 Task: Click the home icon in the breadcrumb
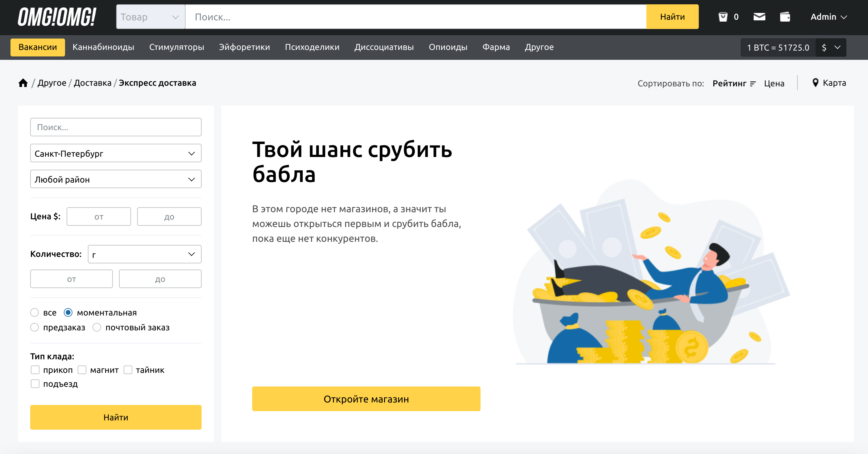coord(23,83)
